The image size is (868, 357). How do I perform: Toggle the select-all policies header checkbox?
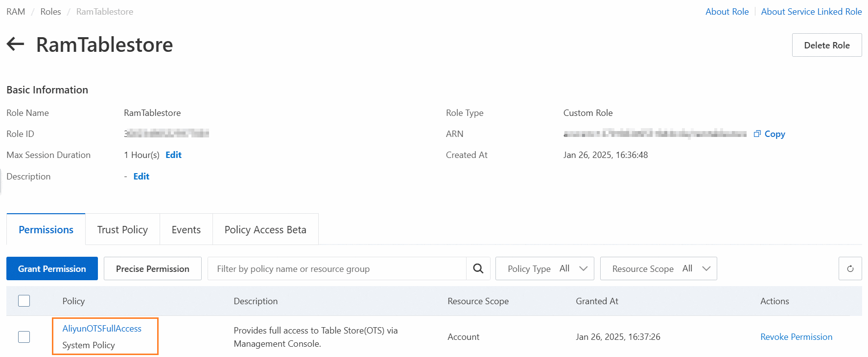(24, 301)
